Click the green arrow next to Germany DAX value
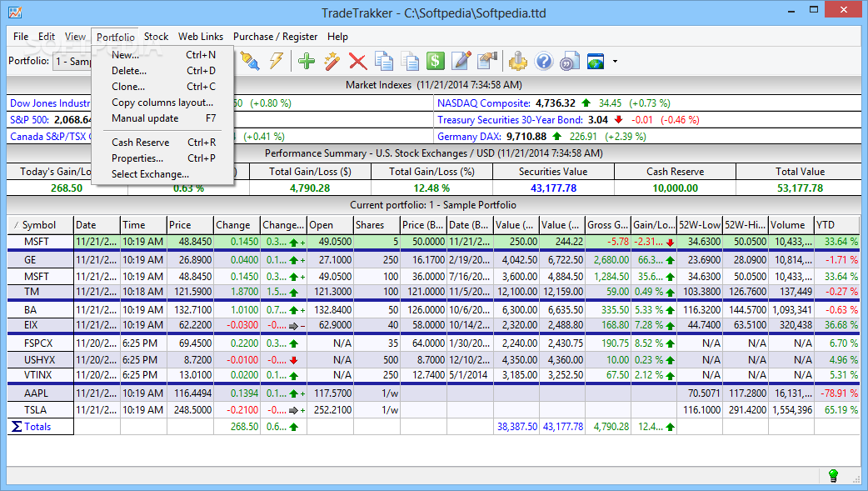Image resolution: width=868 pixels, height=491 pixels. pos(557,137)
